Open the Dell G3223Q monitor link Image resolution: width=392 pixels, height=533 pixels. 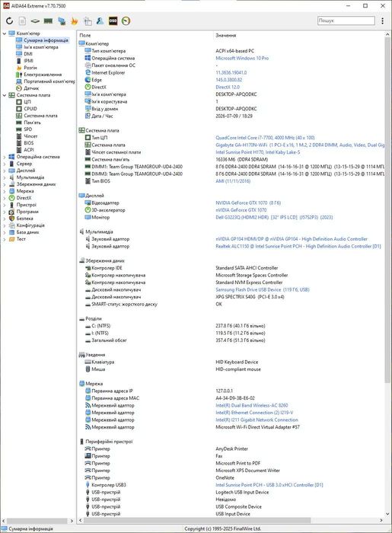tap(274, 217)
